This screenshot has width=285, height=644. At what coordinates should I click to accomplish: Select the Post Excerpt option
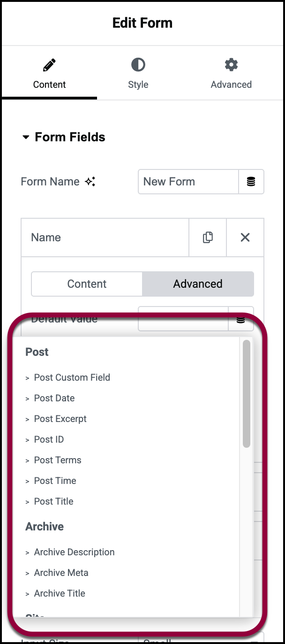click(60, 419)
